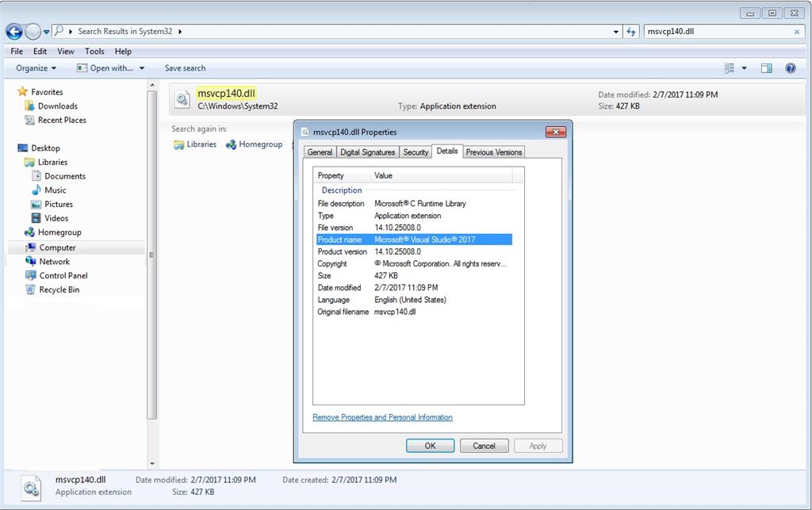This screenshot has height=510, width=812.
Task: Click the Open with... button
Action: tap(105, 68)
